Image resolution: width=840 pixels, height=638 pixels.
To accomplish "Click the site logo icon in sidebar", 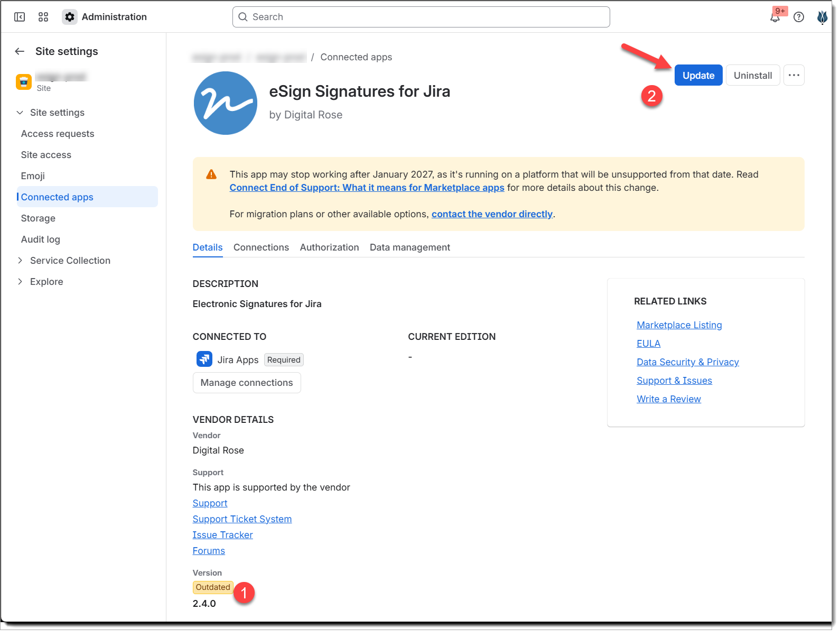I will coord(24,82).
